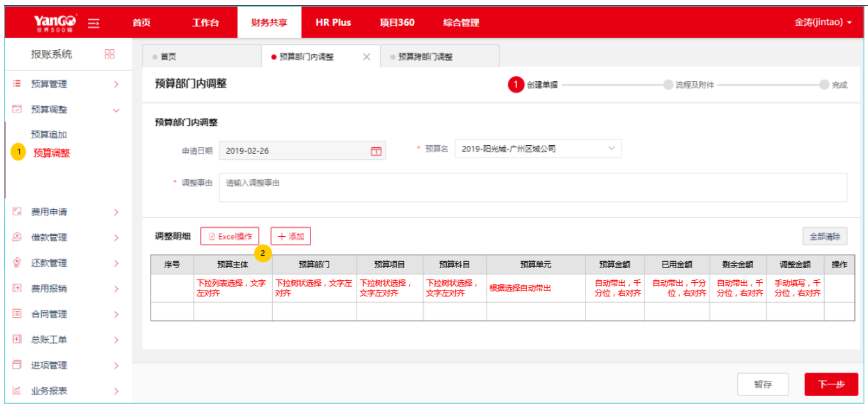Viewport: 868px width, 408px height.
Task: Collapse the 预算调整 section chevron
Action: pos(116,110)
